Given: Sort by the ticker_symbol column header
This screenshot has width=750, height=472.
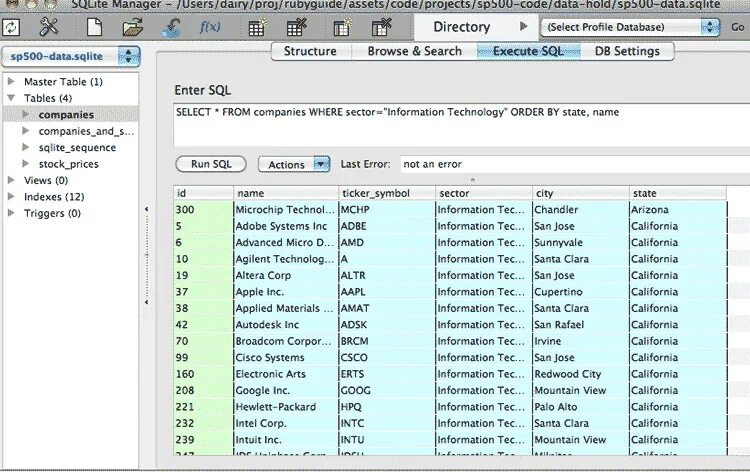Looking at the screenshot, I should click(x=387, y=193).
